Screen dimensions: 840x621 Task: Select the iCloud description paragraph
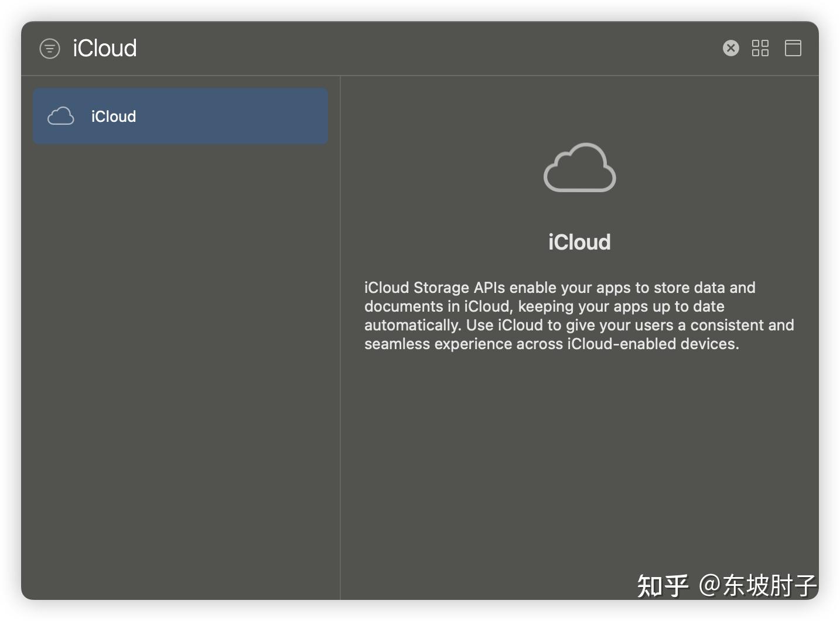(579, 316)
